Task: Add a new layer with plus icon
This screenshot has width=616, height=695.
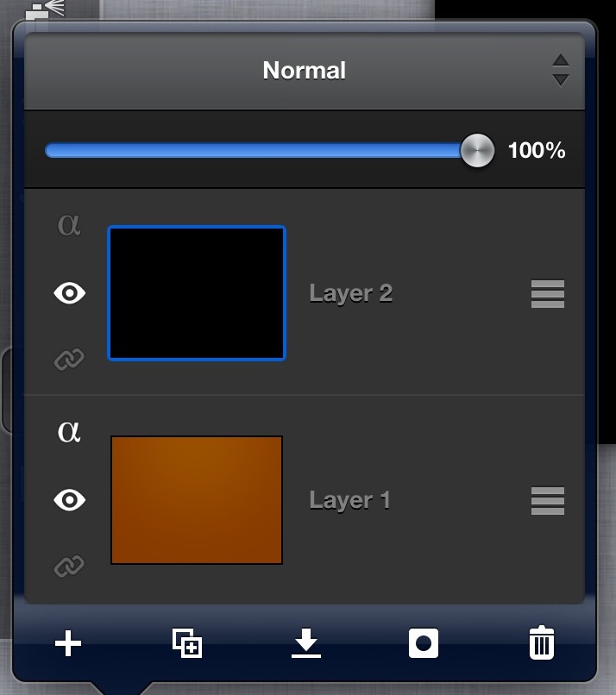Action: pyautogui.click(x=68, y=643)
